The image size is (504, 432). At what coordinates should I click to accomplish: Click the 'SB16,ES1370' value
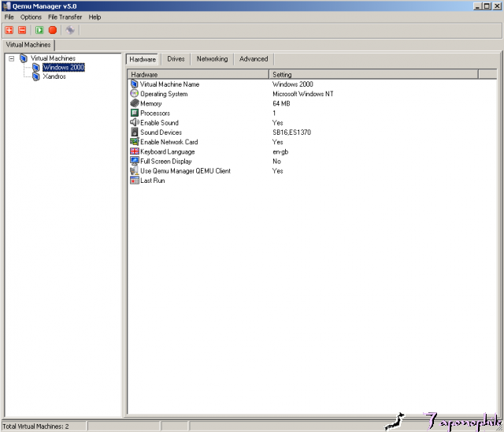292,132
